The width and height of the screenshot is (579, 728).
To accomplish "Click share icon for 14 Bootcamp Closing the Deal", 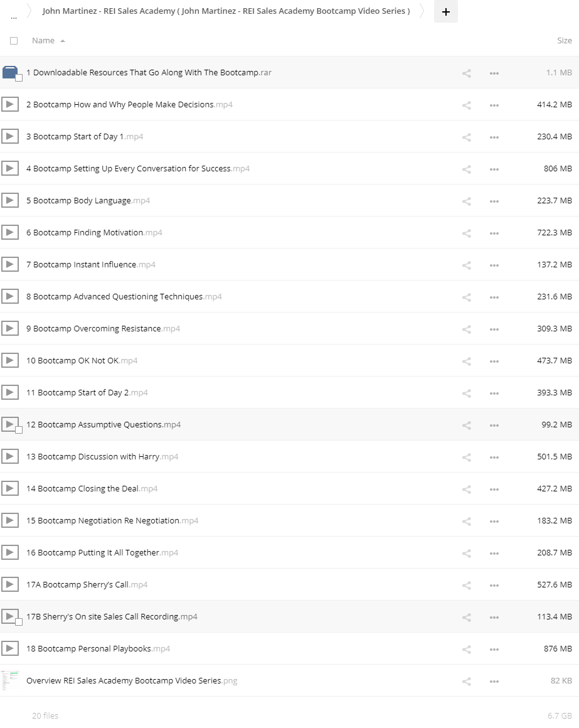I will pyautogui.click(x=467, y=490).
